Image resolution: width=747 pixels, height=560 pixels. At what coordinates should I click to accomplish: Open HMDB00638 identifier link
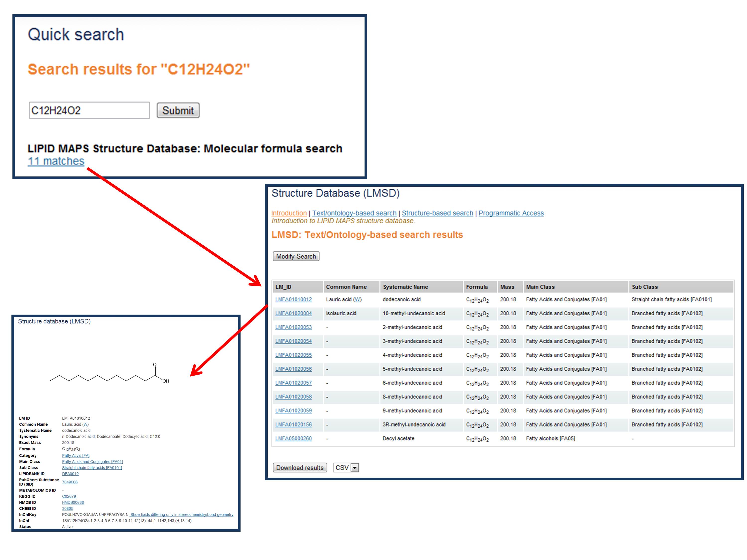click(73, 502)
